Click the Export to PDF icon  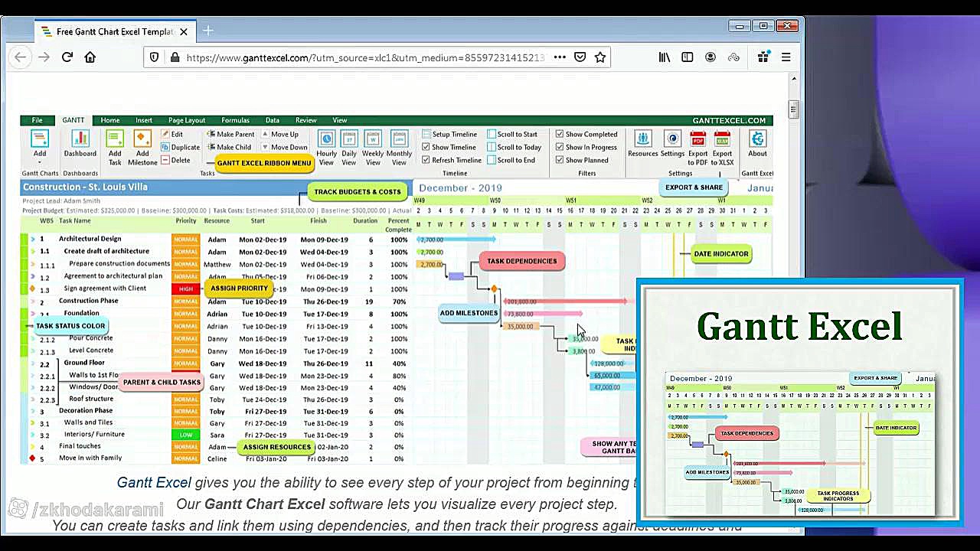pyautogui.click(x=697, y=139)
